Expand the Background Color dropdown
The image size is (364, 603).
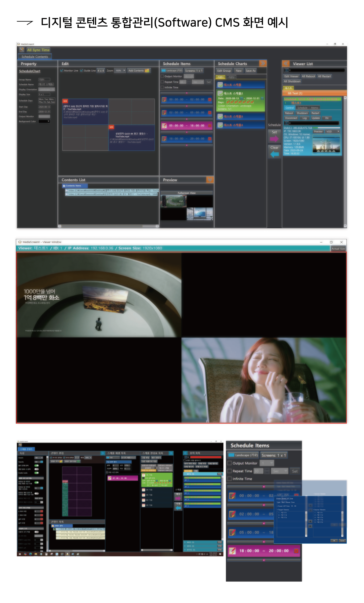(49, 121)
